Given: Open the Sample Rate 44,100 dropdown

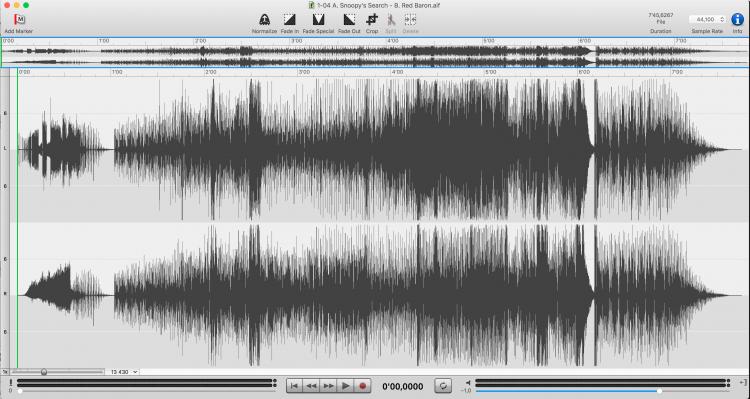Looking at the screenshot, I should pyautogui.click(x=707, y=20).
